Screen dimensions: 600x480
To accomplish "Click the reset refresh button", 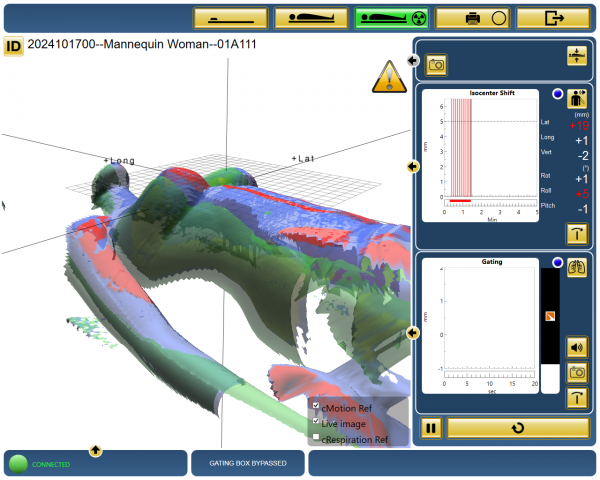I will [x=518, y=428].
